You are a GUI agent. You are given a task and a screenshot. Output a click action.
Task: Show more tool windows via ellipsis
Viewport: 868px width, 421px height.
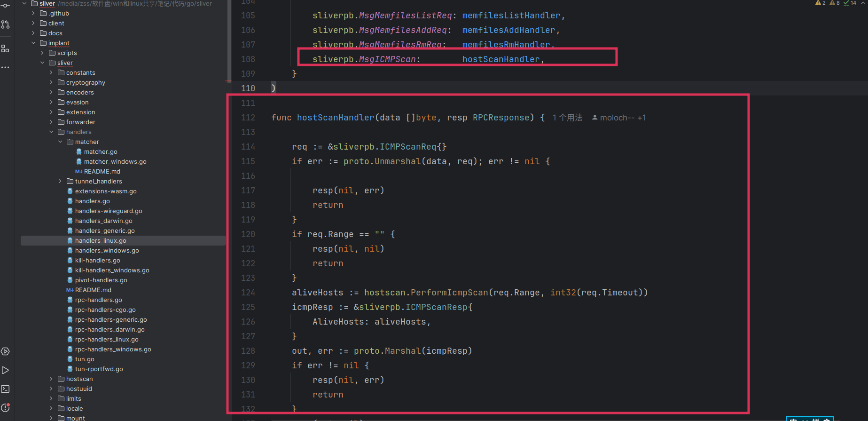[6, 67]
